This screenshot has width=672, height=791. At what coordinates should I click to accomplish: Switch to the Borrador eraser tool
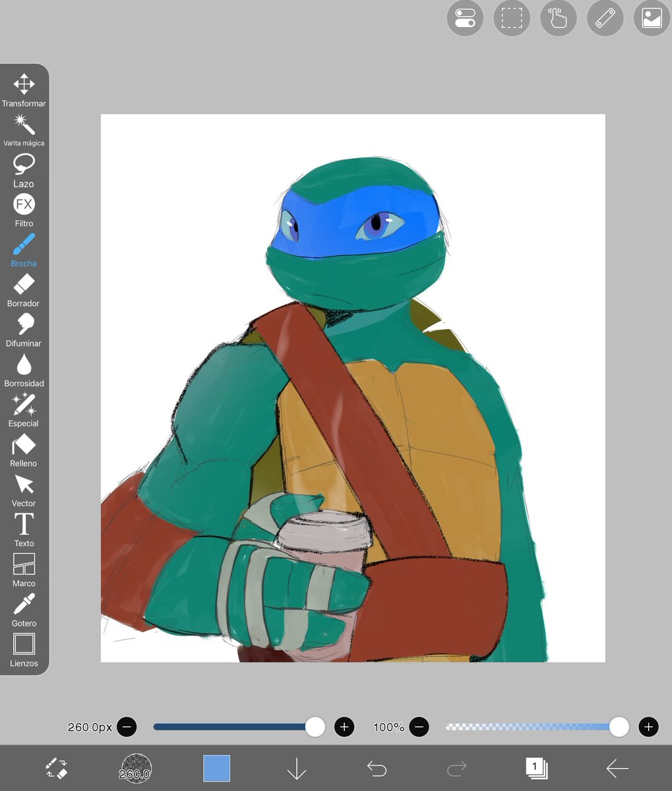24,291
